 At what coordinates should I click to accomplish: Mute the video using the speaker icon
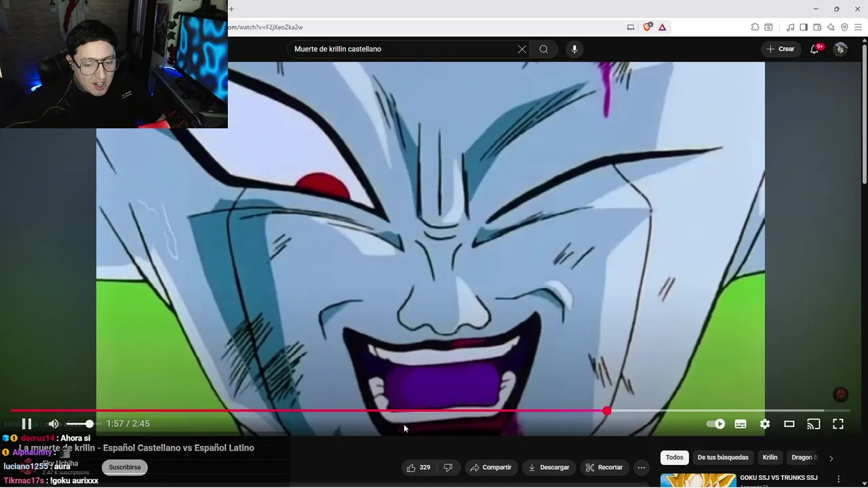coord(54,424)
